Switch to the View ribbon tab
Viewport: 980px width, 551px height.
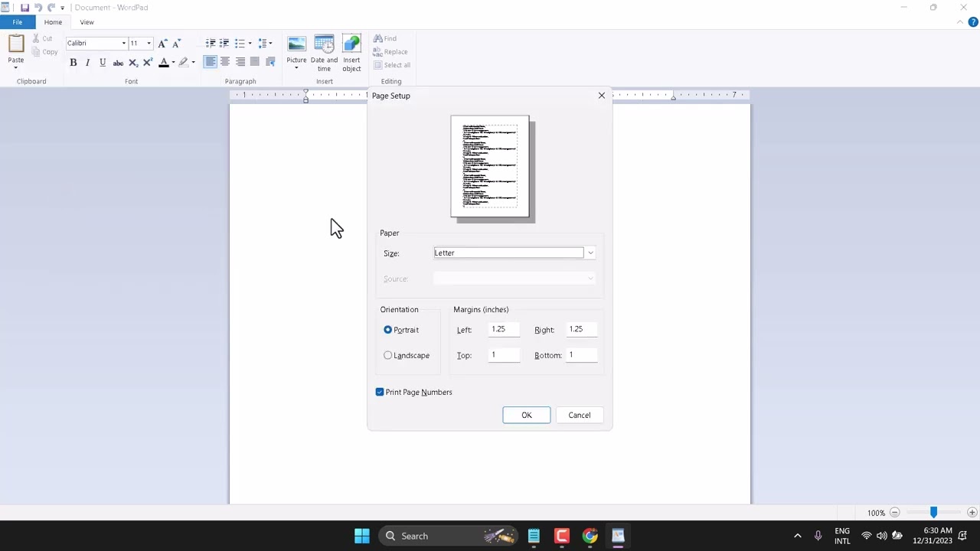(87, 22)
